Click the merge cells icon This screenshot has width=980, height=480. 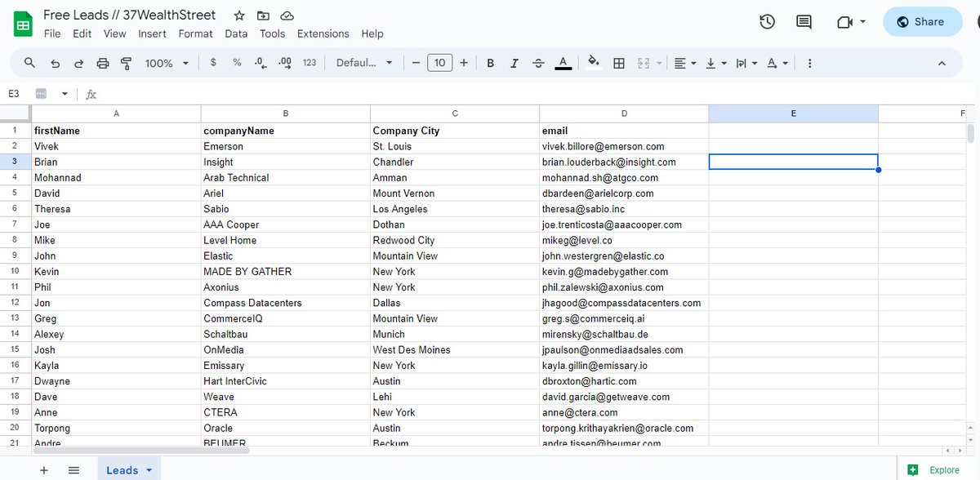(643, 63)
